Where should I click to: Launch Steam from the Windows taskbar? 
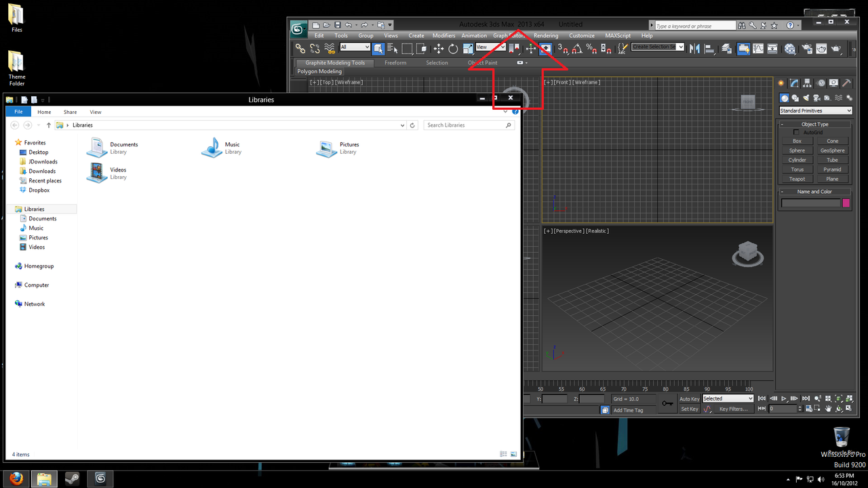(x=72, y=479)
